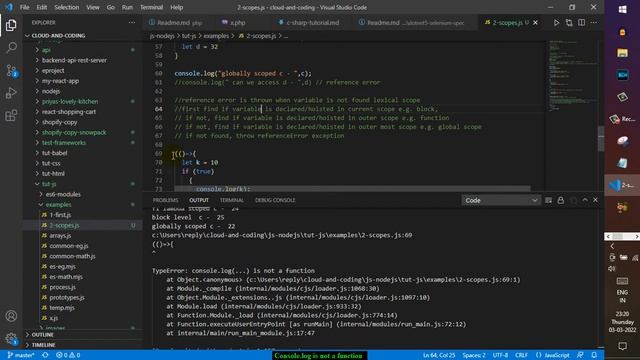Maximize the panel with up chevron
The image size is (640, 360).
[585, 200]
